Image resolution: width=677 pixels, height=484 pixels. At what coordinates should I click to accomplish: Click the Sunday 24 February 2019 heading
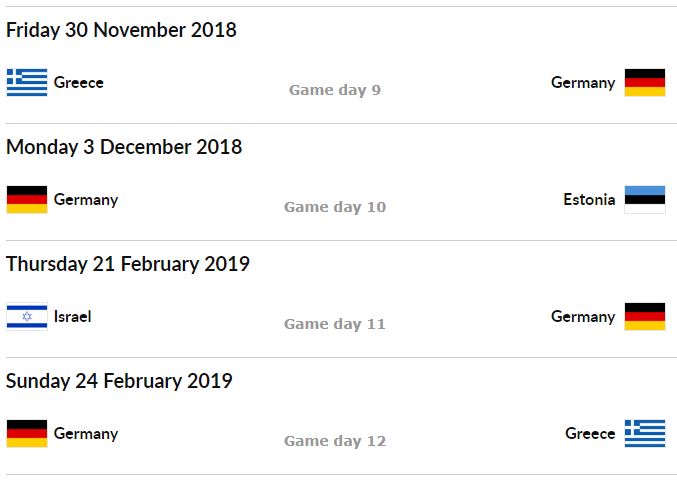click(x=119, y=381)
